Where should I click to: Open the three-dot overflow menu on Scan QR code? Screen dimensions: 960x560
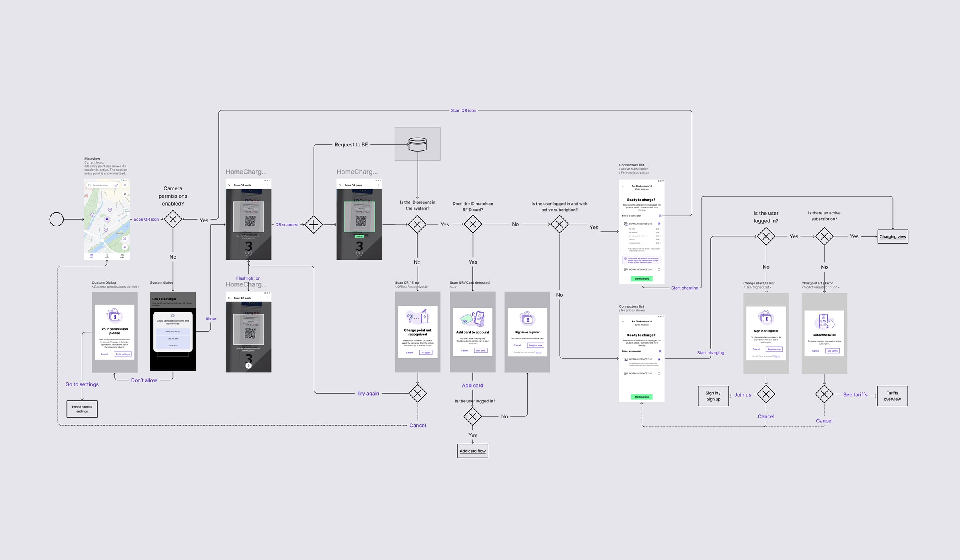268,186
